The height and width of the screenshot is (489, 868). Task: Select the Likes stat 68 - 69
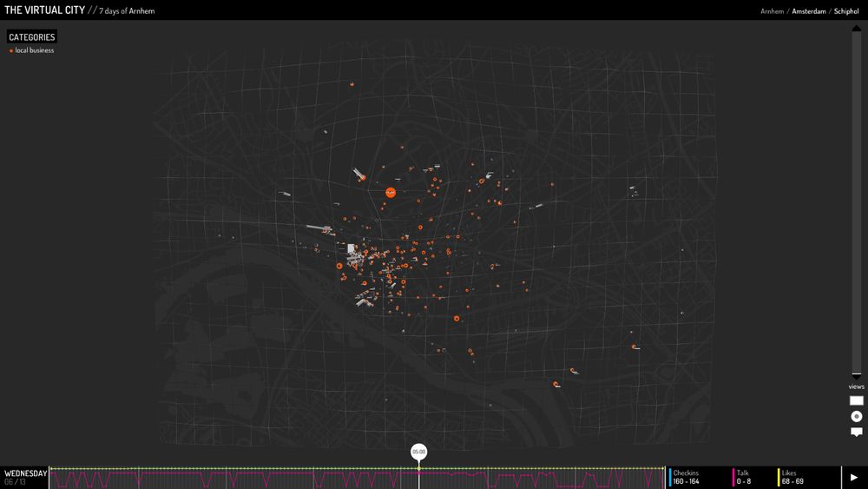click(792, 478)
